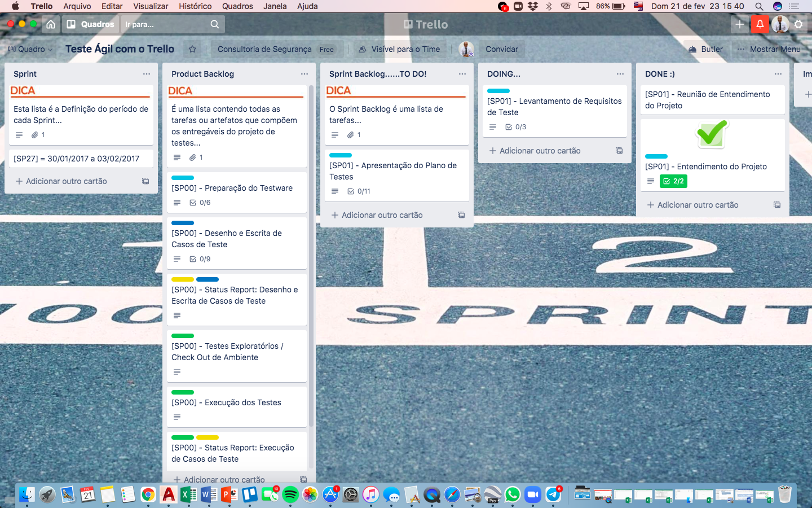Image resolution: width=812 pixels, height=508 pixels.
Task: Open Sprint list actions menu
Action: point(147,74)
